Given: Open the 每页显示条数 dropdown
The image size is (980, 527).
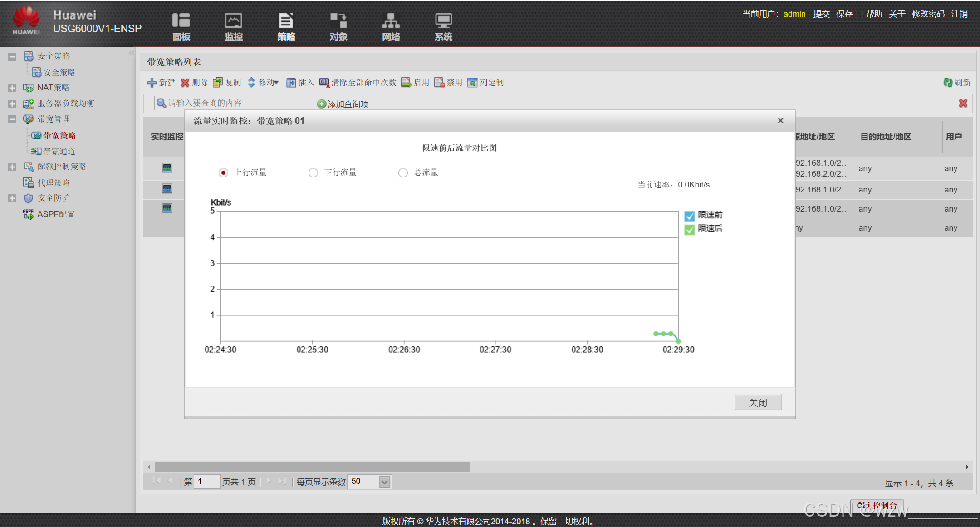Looking at the screenshot, I should 384,482.
